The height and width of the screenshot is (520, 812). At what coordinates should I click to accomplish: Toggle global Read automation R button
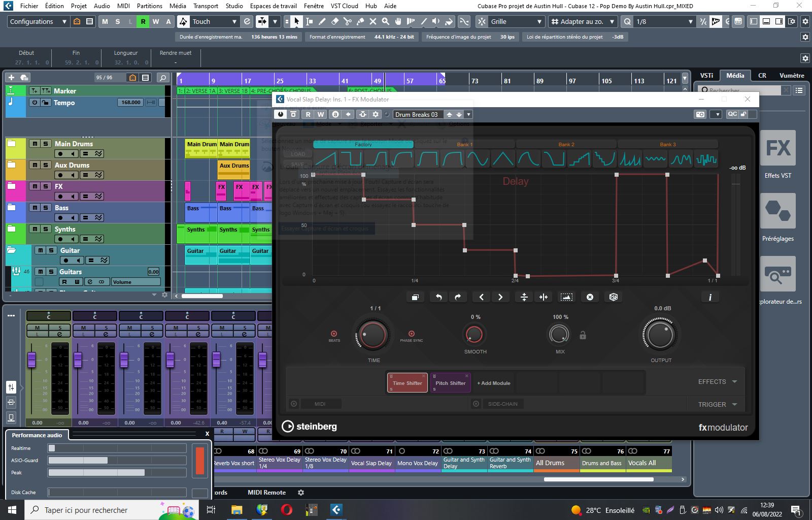click(x=143, y=21)
